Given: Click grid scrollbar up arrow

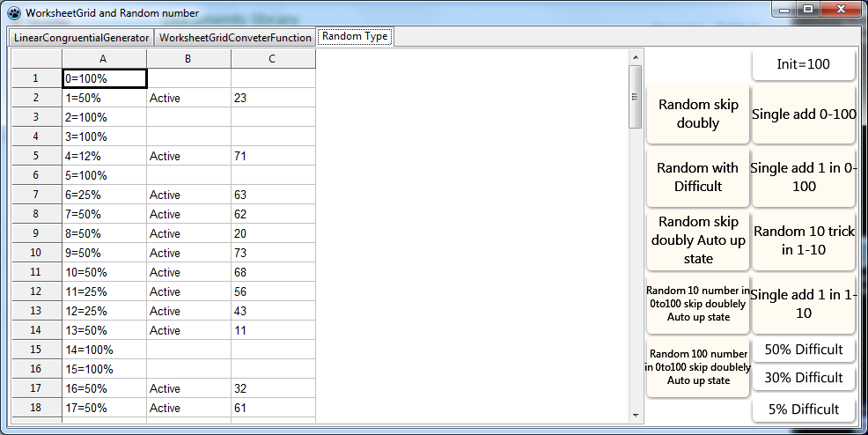Looking at the screenshot, I should pos(636,57).
